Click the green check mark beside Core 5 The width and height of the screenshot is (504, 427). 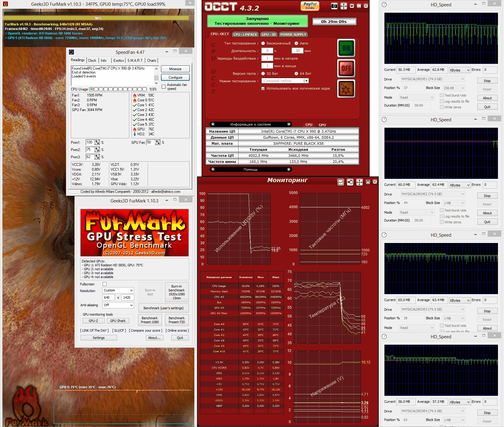135,124
